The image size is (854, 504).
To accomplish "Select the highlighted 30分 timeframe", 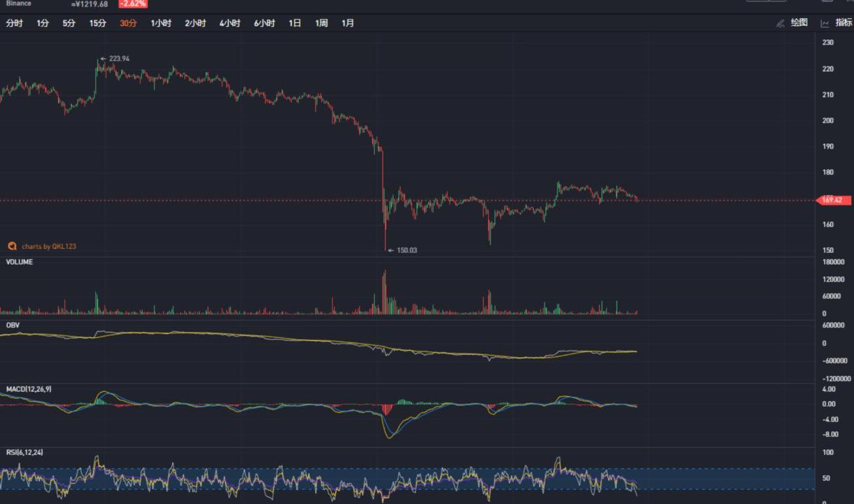I will [x=128, y=24].
